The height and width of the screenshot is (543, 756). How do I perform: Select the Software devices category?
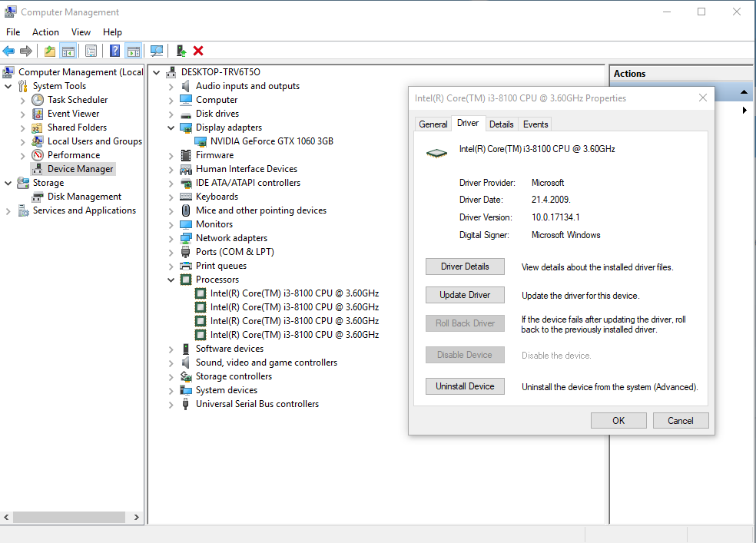[230, 349]
